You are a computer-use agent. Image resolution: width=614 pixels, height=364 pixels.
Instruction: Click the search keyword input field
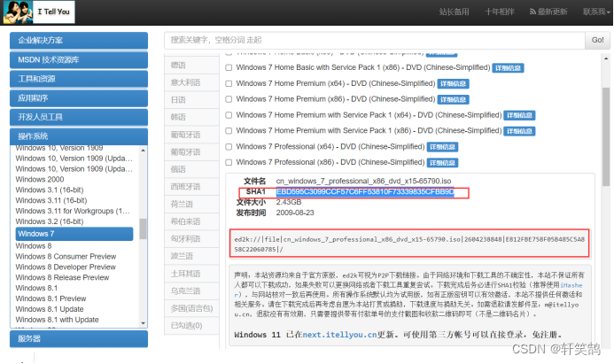point(375,40)
